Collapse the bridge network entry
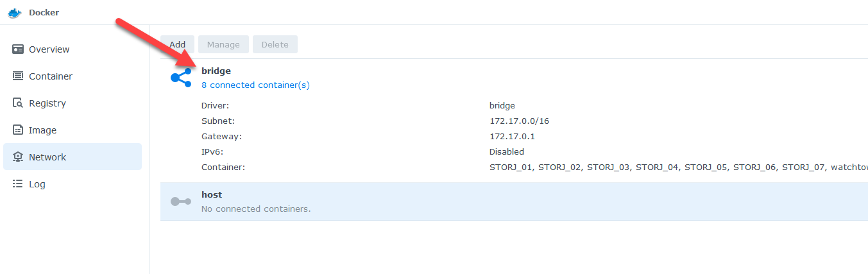The height and width of the screenshot is (274, 868). (216, 71)
